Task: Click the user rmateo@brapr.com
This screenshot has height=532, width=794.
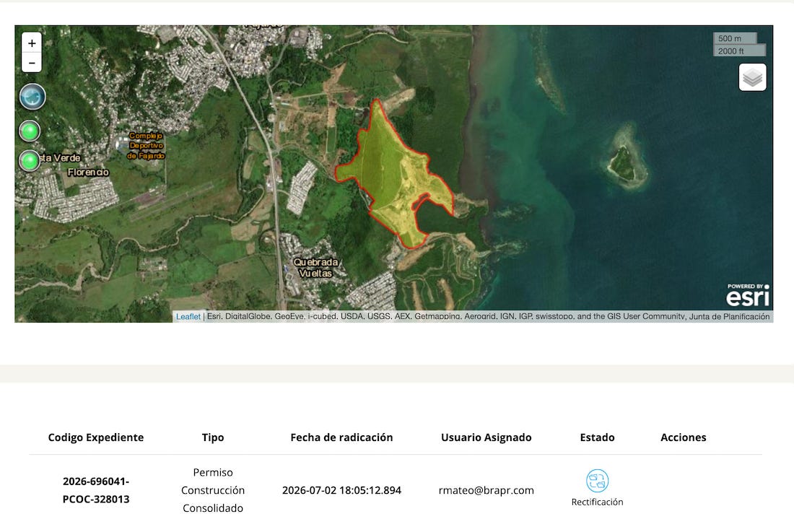Action: (486, 490)
